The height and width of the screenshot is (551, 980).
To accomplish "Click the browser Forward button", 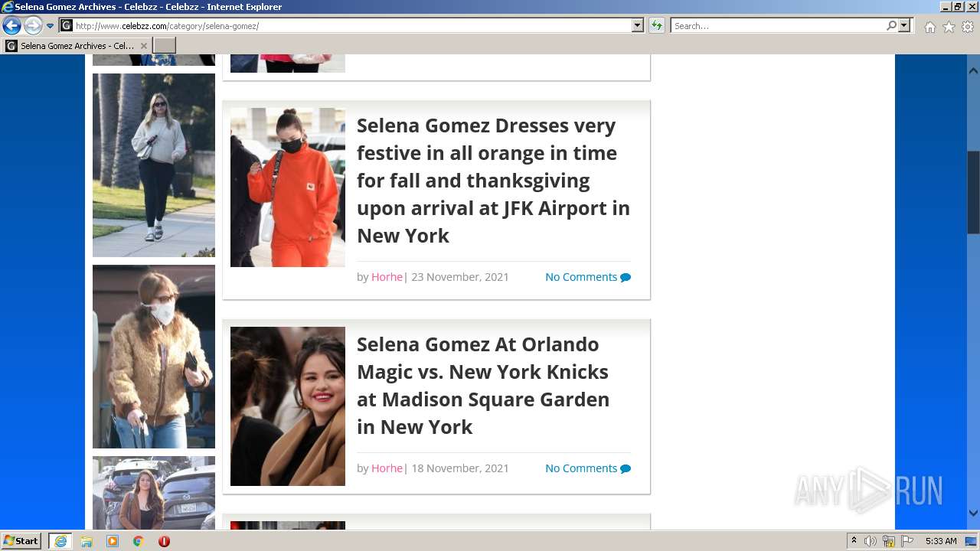I will (33, 26).
